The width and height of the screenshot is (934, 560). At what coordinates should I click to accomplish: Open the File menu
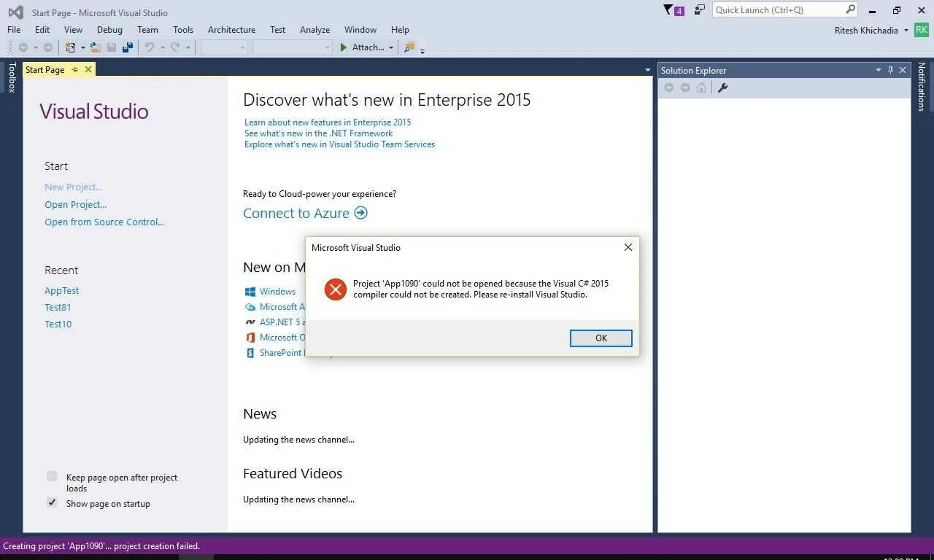pyautogui.click(x=14, y=30)
